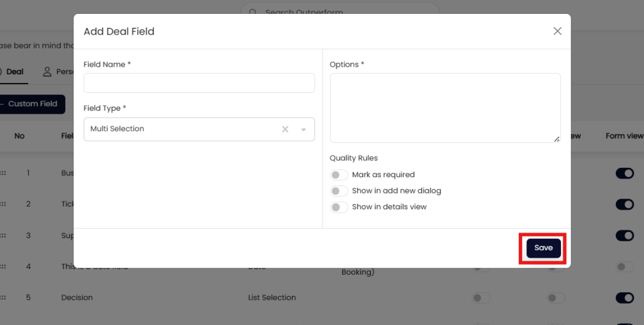
Task: Clear the Multi Selection field type
Action: tap(285, 129)
